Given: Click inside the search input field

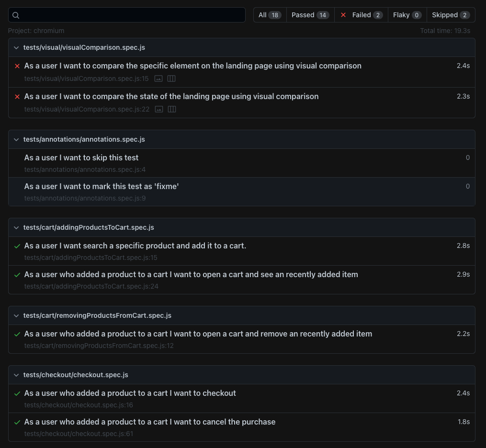Looking at the screenshot, I should [127, 15].
